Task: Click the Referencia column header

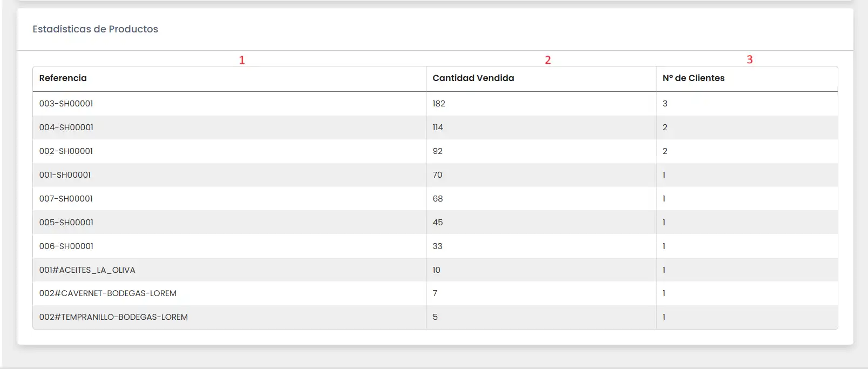Action: pyautogui.click(x=63, y=78)
